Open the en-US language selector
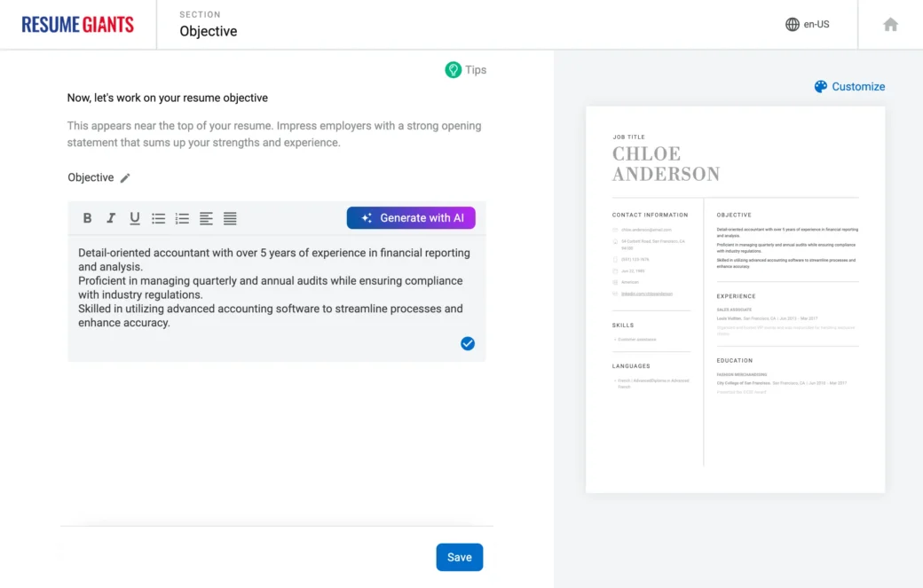The width and height of the screenshot is (923, 588). pyautogui.click(x=807, y=25)
